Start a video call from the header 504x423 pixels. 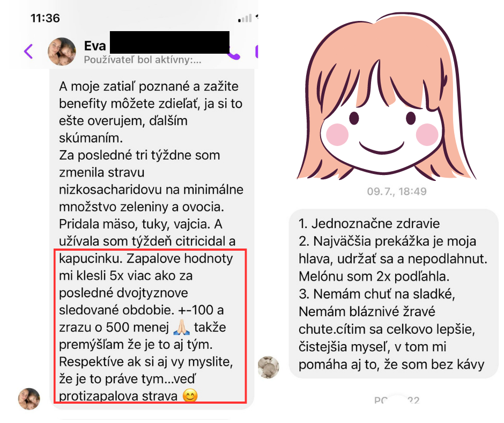click(x=256, y=52)
